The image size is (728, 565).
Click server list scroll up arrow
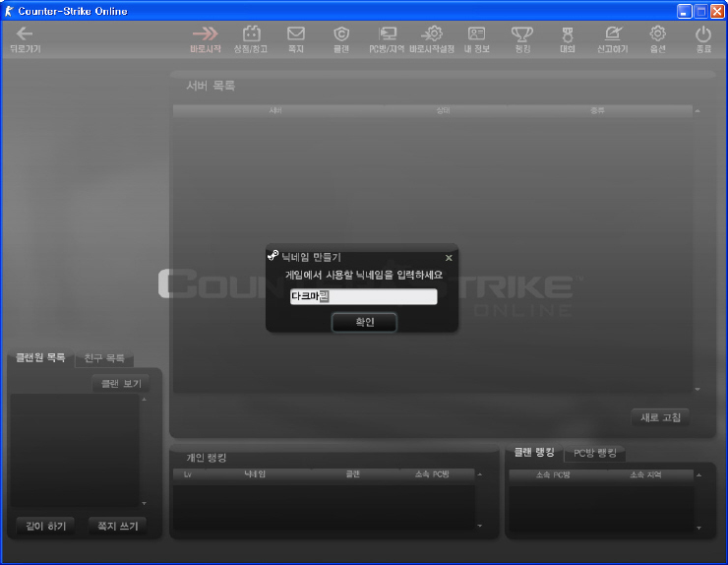(698, 111)
